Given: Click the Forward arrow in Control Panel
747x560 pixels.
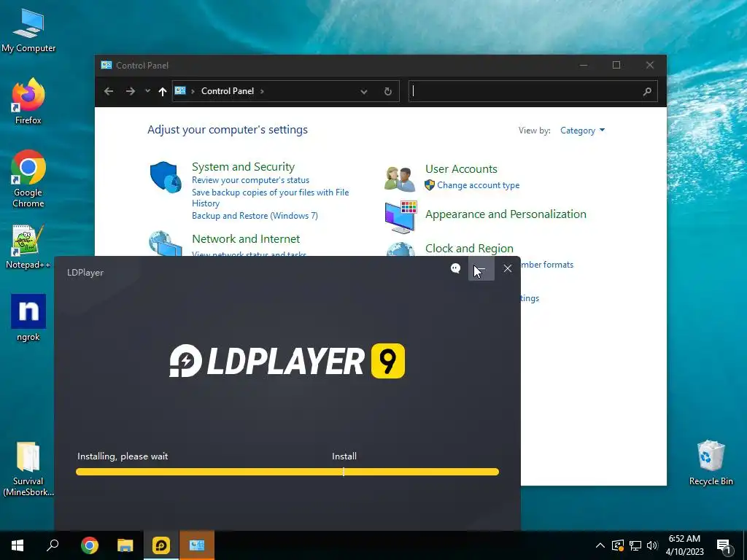Looking at the screenshot, I should point(130,91).
